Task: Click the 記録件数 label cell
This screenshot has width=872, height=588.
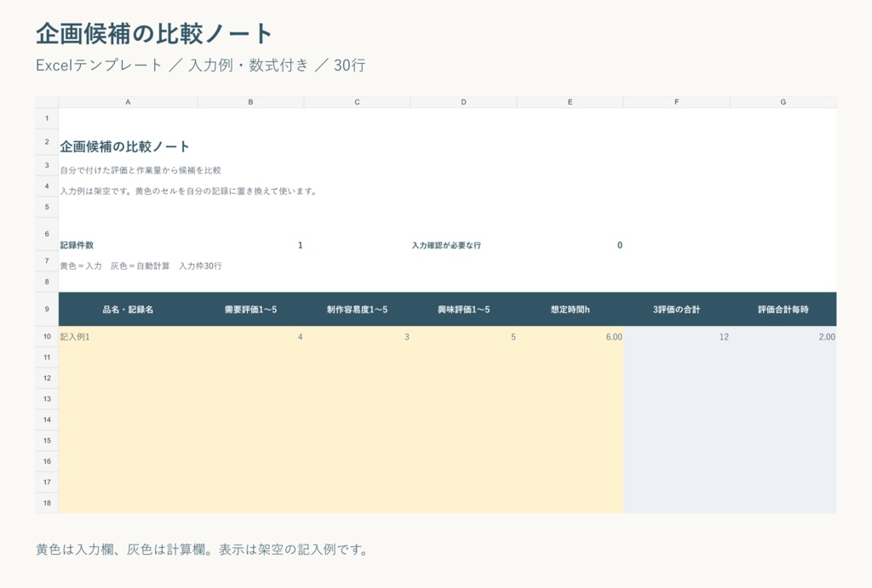Action: coord(77,245)
